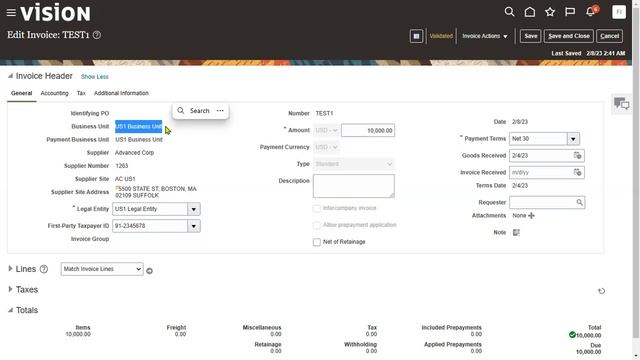The image size is (640, 360).
Task: Switch to the Tax tab
Action: click(x=81, y=93)
